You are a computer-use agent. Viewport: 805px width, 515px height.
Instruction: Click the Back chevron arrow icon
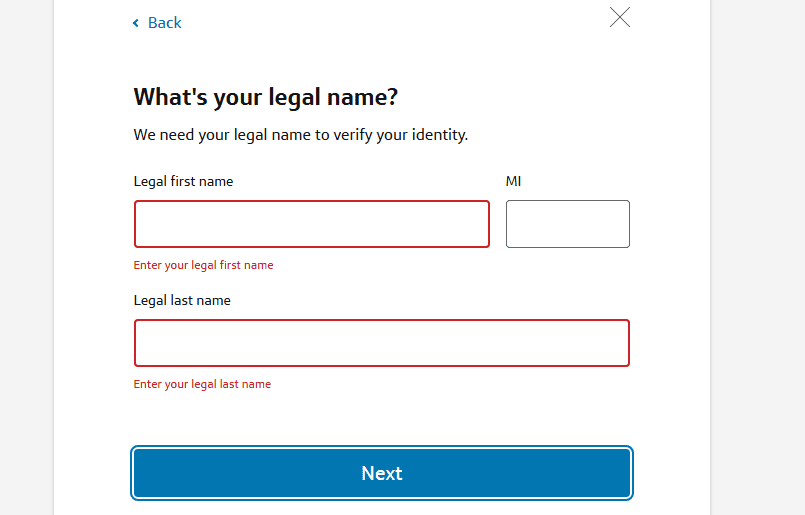click(x=136, y=23)
